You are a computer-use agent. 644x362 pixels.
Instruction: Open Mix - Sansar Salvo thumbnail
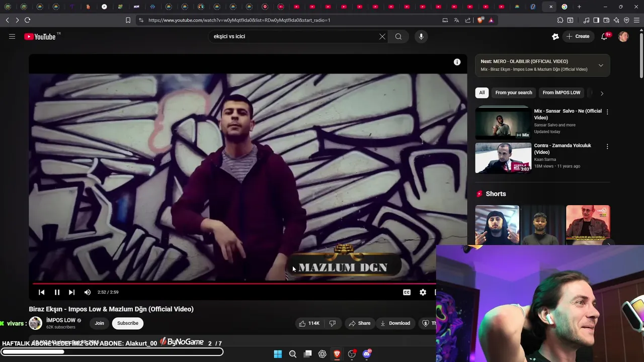(x=503, y=123)
